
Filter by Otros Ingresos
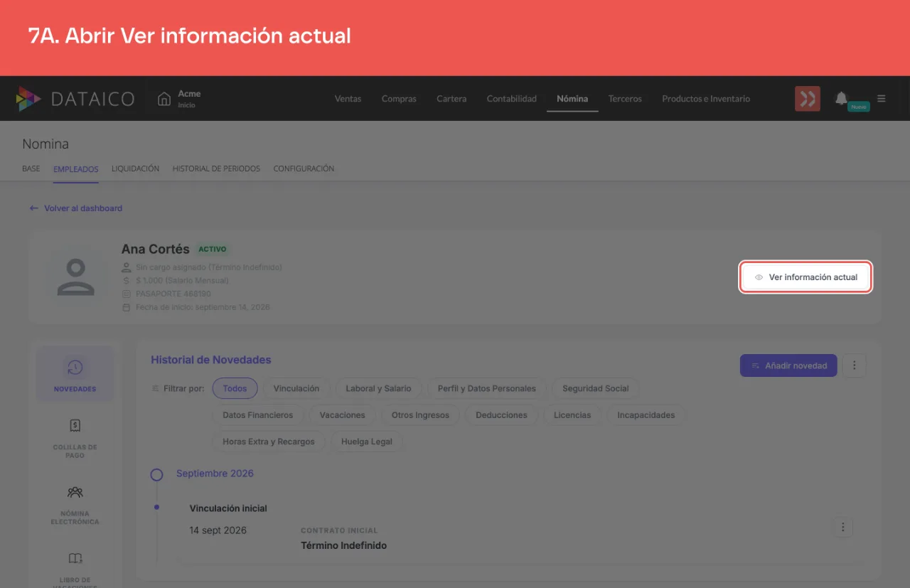pyautogui.click(x=421, y=415)
